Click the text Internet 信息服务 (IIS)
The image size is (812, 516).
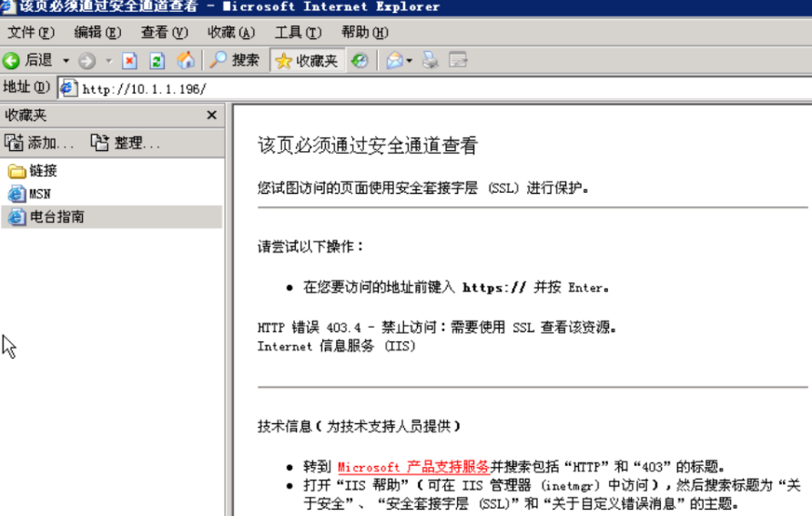(x=336, y=346)
